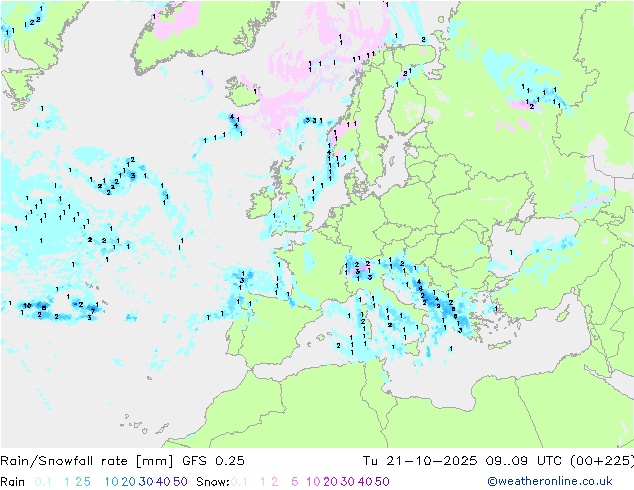Image resolution: width=634 pixels, height=490 pixels.
Task: Click the 'Tu 21-10-2025' date text
Action: (420, 461)
